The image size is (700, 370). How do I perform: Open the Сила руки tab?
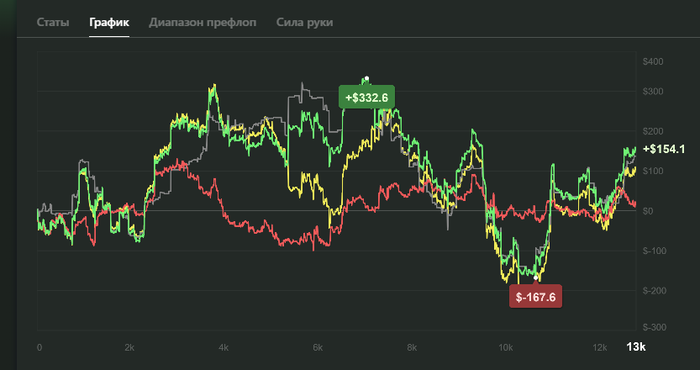304,22
